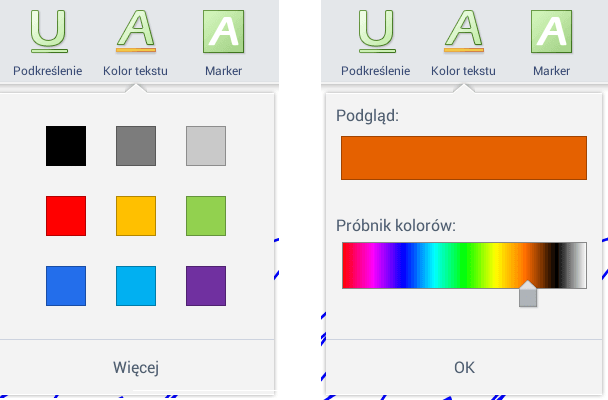This screenshot has height=400, width=608.
Task: Confirm the color with OK
Action: (x=464, y=368)
